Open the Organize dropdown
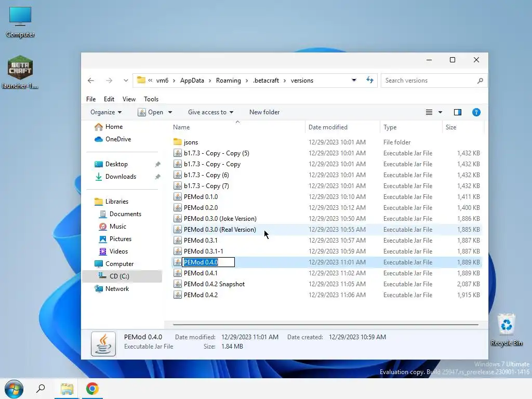The width and height of the screenshot is (532, 399). 106,112
